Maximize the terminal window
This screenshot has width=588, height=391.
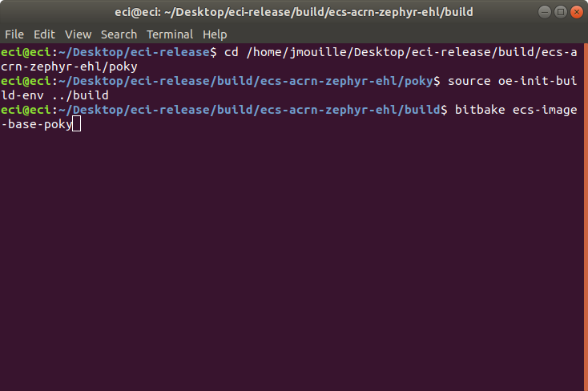click(561, 12)
